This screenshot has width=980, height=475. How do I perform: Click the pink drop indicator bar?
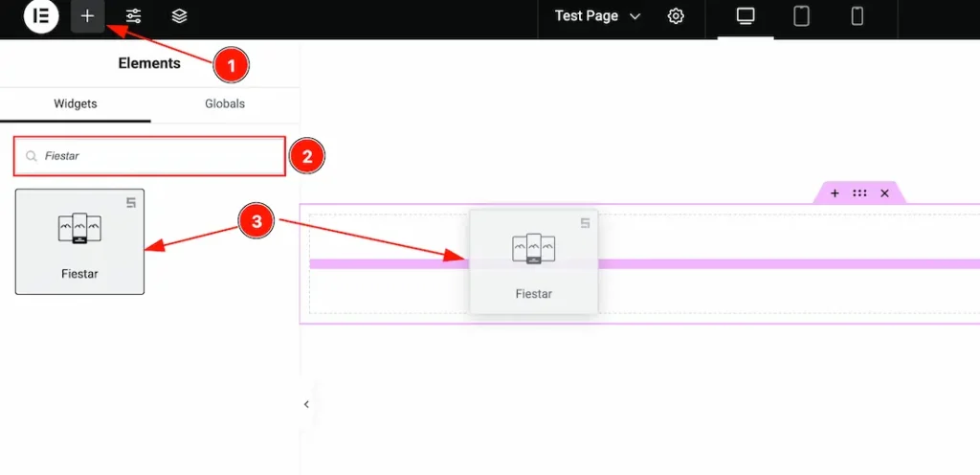tap(766, 263)
